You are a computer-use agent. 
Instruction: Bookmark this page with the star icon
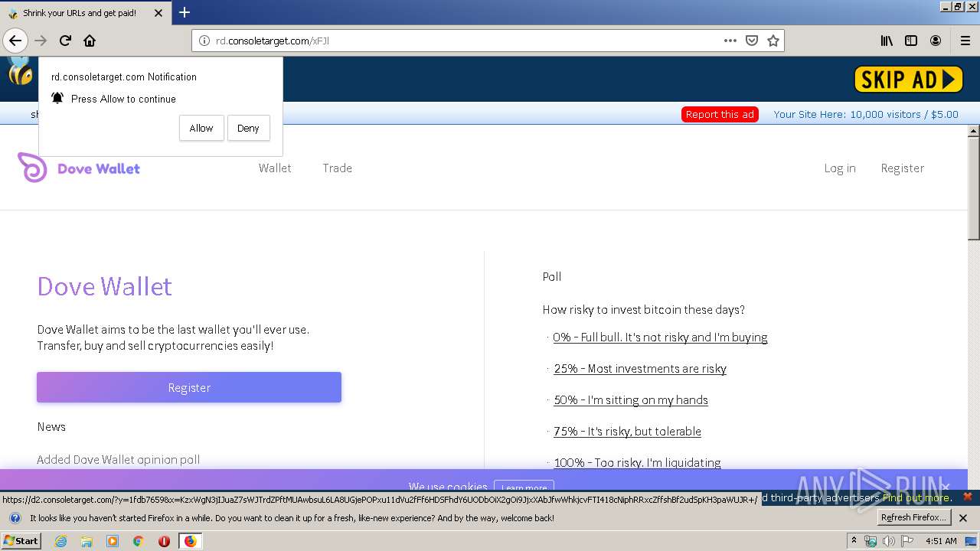[x=773, y=41]
